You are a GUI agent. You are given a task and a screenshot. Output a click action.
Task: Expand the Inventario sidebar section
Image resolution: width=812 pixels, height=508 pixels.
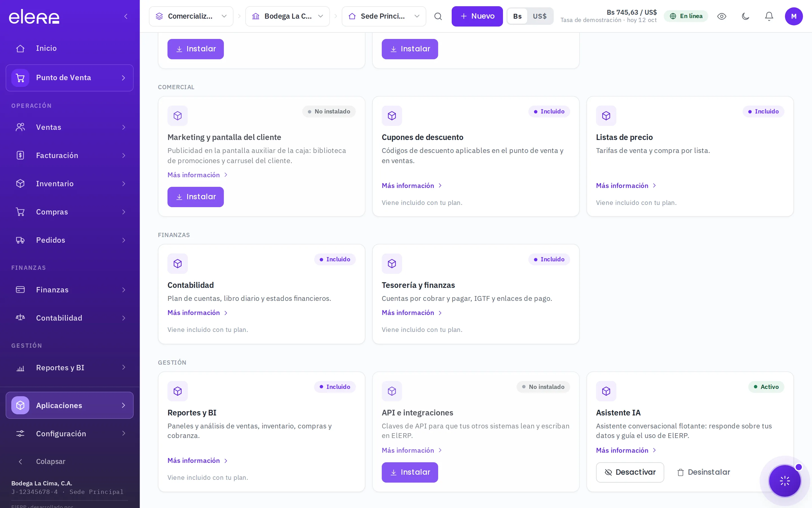pos(69,184)
